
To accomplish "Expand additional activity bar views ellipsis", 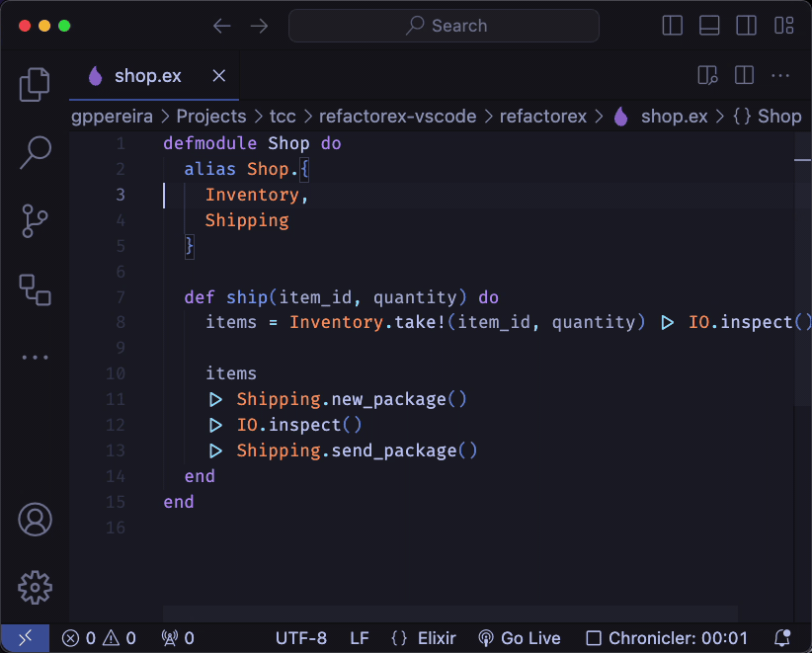I will coord(35,358).
